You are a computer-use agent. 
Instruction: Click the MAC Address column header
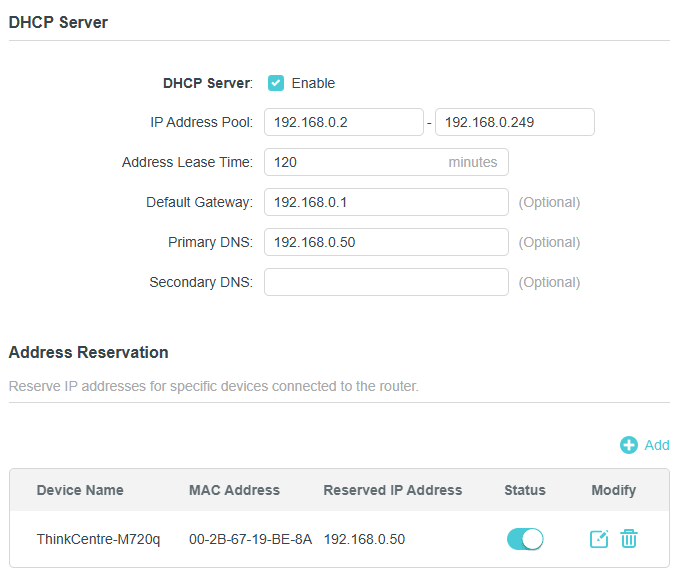(234, 490)
